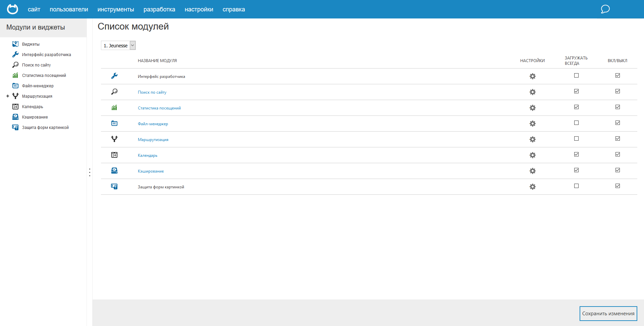Viewport: 644px width, 326px height.
Task: Click the wrench icon in the Интерфейс разработчика table row
Action: tap(114, 76)
